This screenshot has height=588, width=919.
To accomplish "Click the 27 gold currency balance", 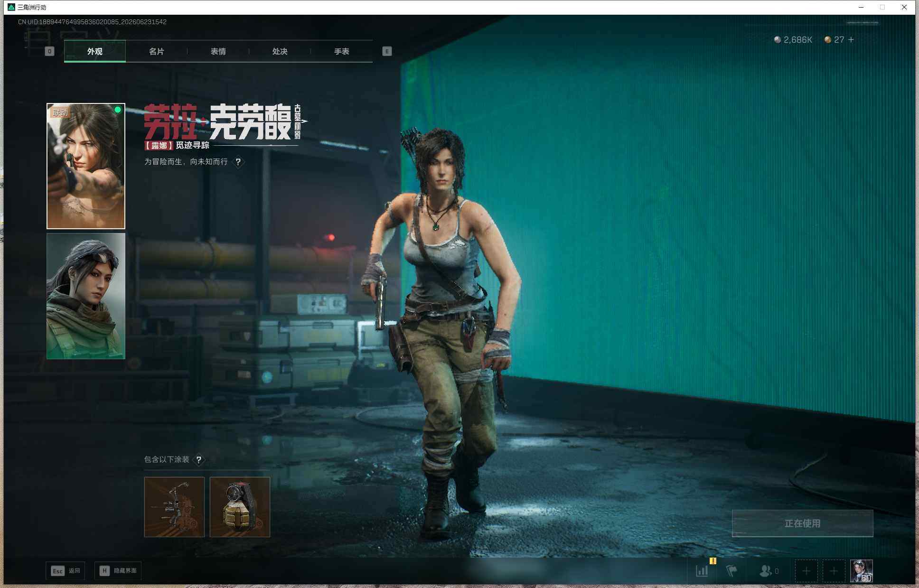I will click(839, 40).
